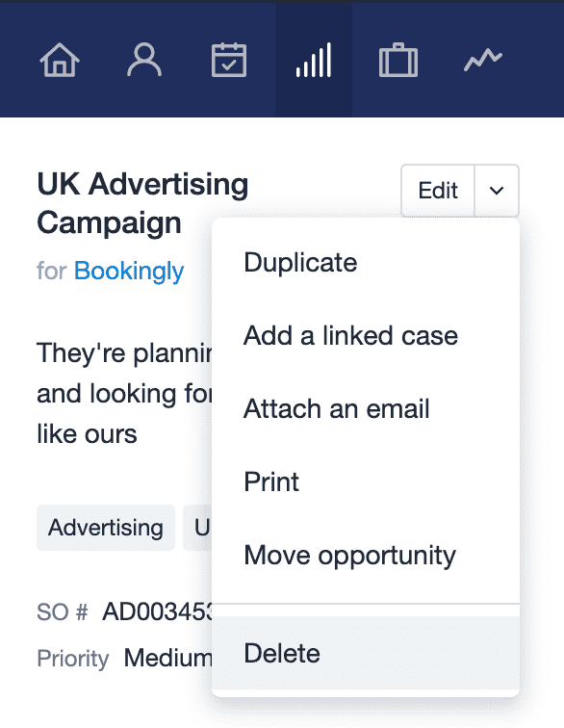Select Print from the dropdown menu
The image size is (564, 728).
click(x=366, y=481)
